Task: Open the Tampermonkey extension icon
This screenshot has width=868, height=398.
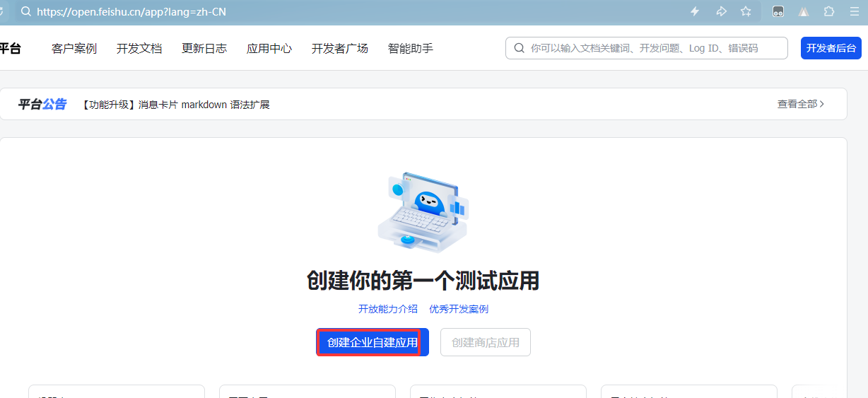Action: tap(778, 11)
